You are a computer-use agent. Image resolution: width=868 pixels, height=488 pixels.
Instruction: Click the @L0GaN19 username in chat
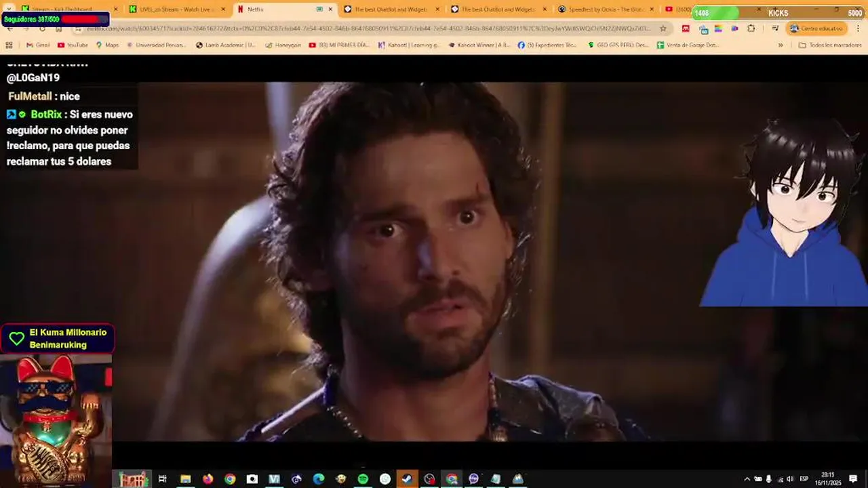[x=33, y=78]
